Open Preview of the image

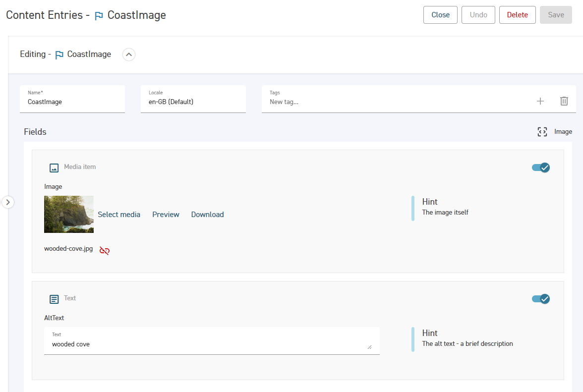[166, 215]
